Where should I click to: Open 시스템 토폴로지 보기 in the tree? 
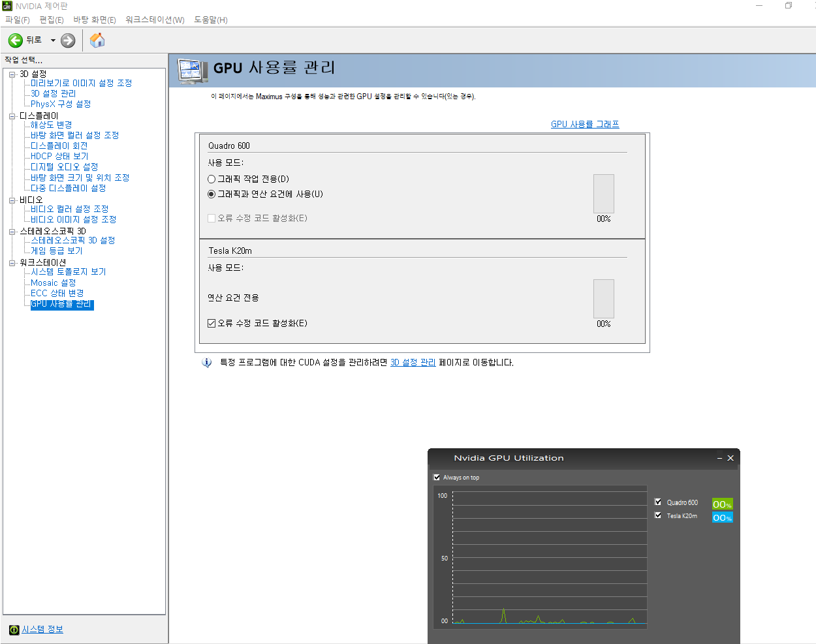click(69, 272)
